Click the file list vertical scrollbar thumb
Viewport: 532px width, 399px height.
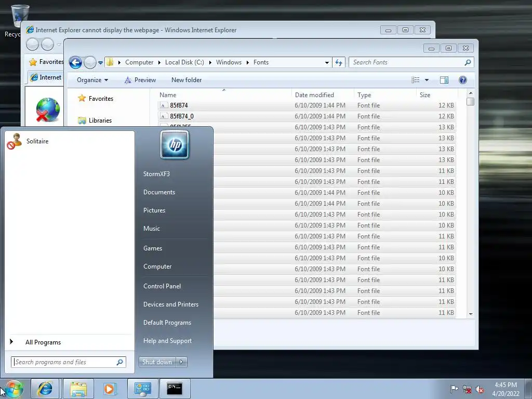click(471, 101)
